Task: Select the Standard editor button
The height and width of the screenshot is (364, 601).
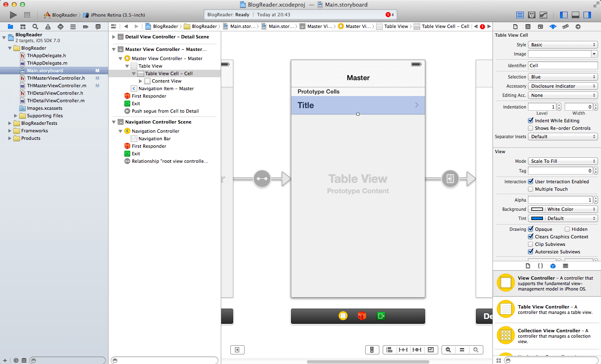Action: [x=520, y=15]
